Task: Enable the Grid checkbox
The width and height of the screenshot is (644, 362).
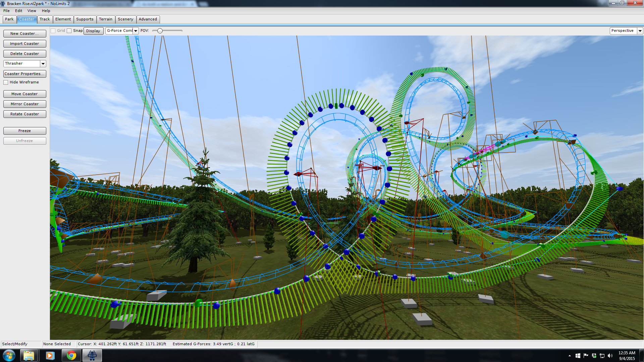Action: [53, 31]
